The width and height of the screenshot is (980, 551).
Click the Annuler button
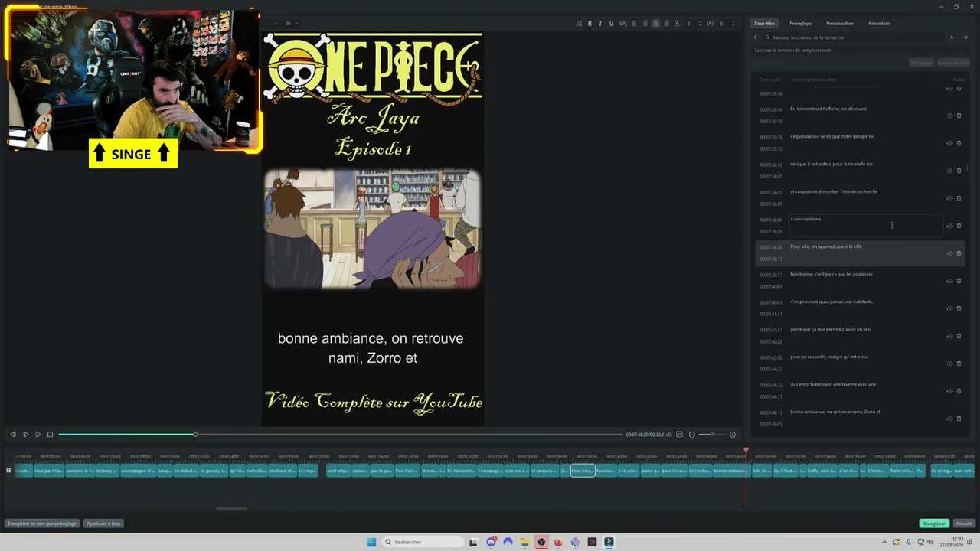pyautogui.click(x=964, y=523)
